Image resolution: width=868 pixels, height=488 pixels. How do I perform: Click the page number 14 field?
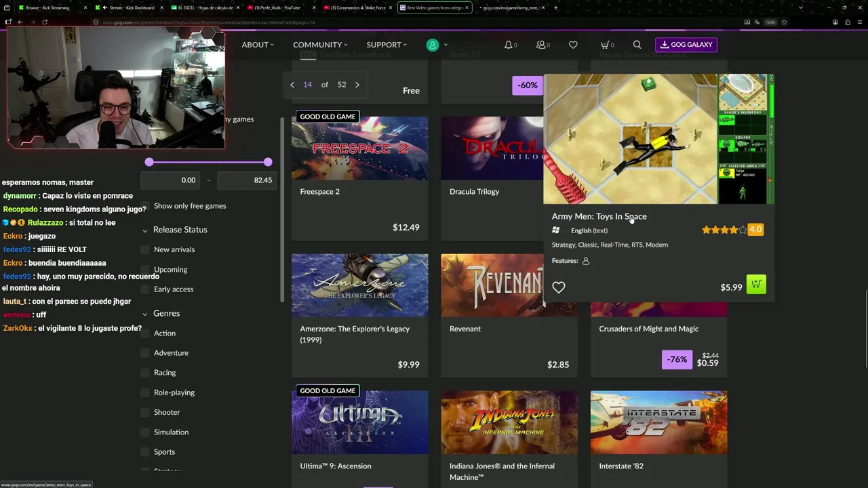pyautogui.click(x=308, y=85)
